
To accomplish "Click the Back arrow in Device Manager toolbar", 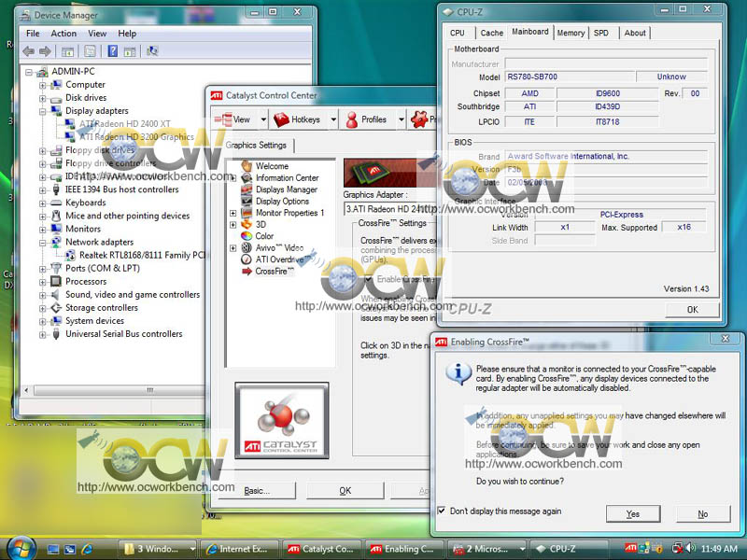I will tap(29, 51).
